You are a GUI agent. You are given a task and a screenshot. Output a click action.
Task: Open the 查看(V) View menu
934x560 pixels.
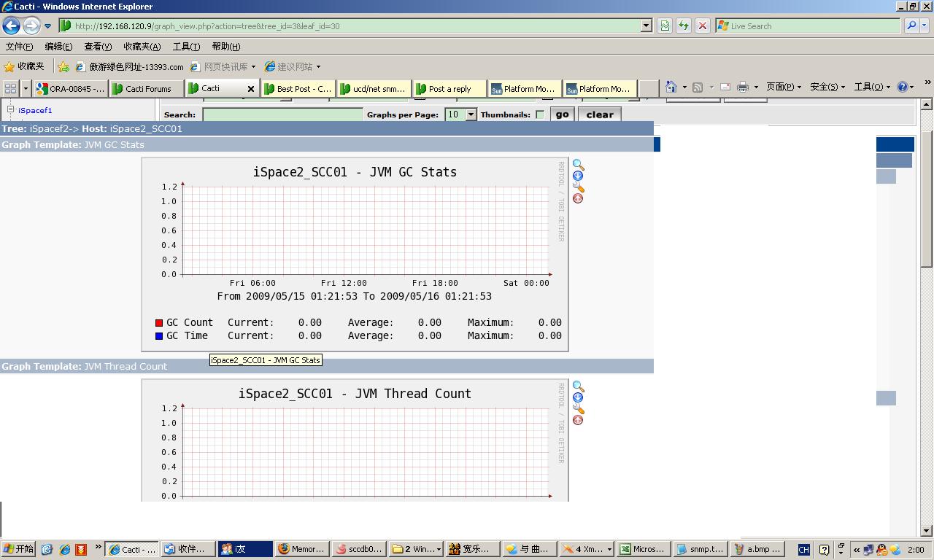tap(98, 47)
